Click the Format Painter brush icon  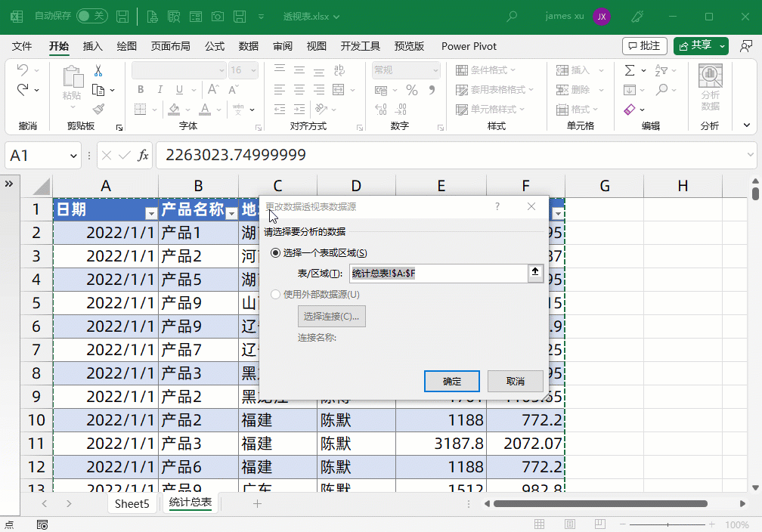[98, 109]
